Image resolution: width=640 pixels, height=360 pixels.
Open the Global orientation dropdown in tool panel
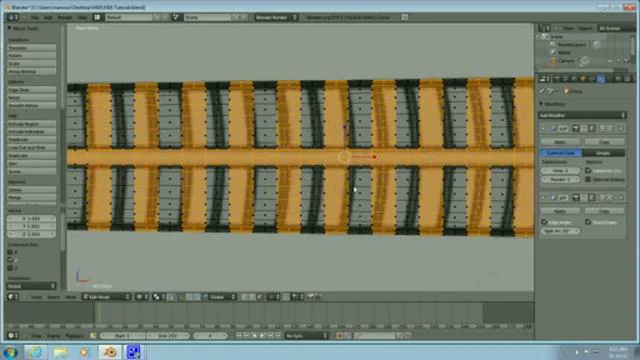coord(31,286)
